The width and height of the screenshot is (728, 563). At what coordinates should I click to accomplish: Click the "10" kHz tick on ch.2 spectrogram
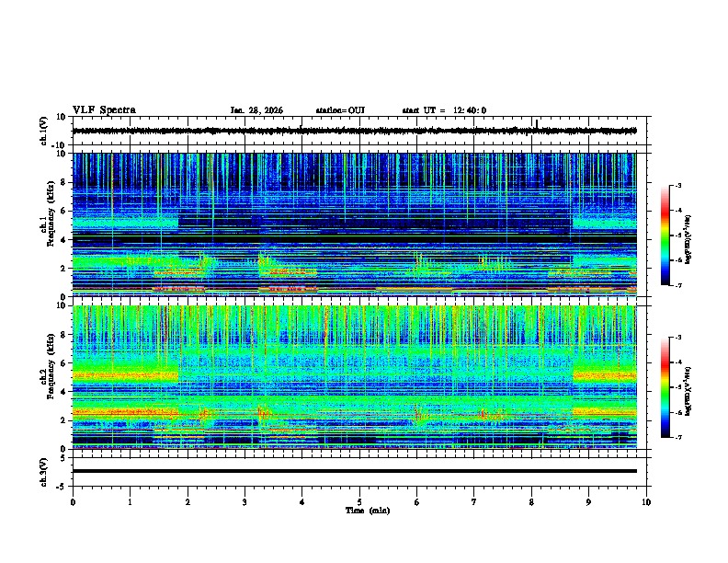(x=62, y=305)
